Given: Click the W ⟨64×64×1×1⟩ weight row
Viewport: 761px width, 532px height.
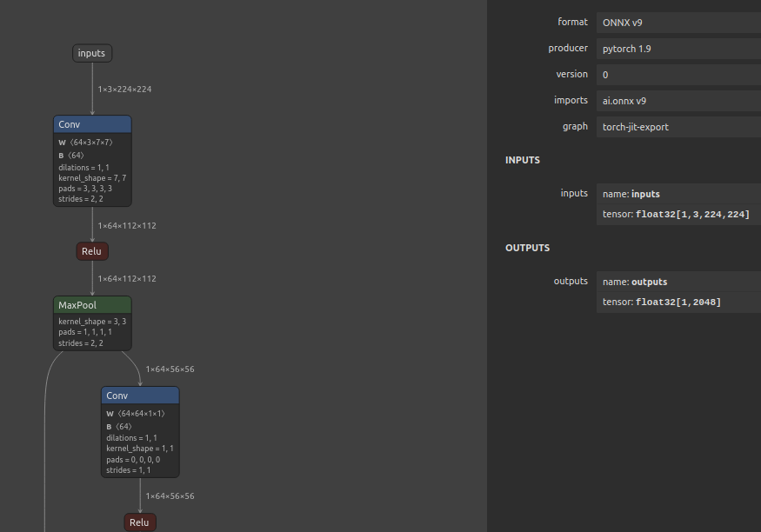Looking at the screenshot, I should (135, 414).
